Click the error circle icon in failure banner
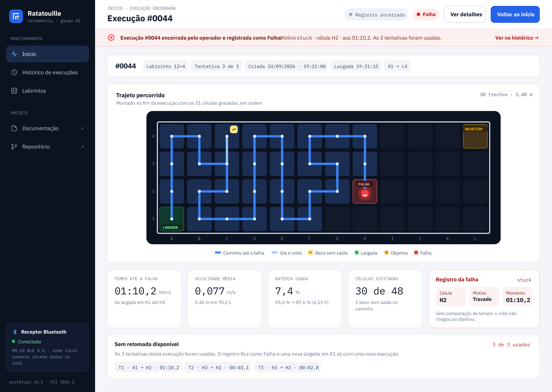Viewport: 552px width, 392px height. point(111,38)
